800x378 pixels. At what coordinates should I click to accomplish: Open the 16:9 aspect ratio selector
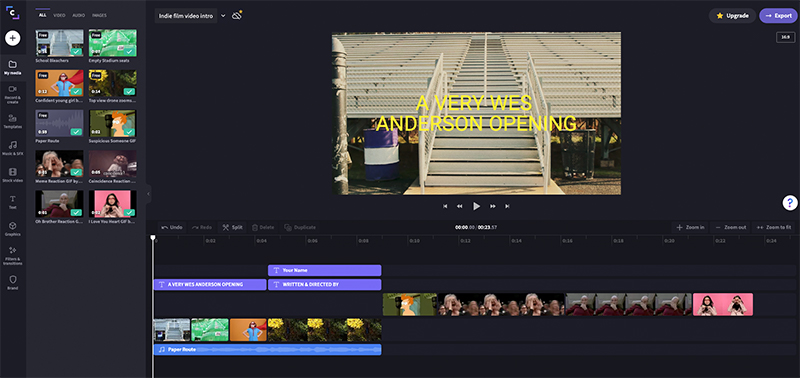[785, 37]
